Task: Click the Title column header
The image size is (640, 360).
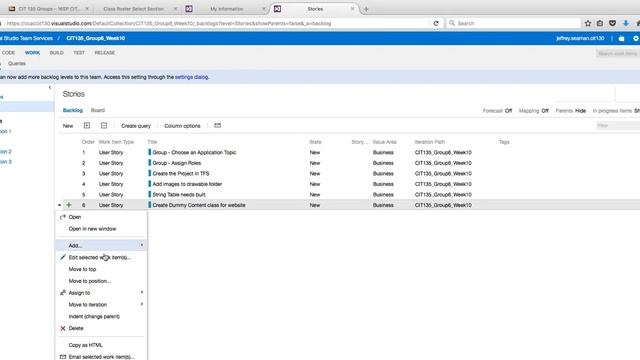Action: click(152, 142)
